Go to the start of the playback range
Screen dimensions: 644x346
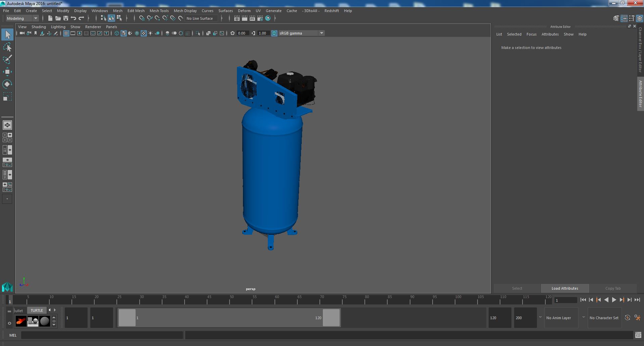click(x=583, y=300)
